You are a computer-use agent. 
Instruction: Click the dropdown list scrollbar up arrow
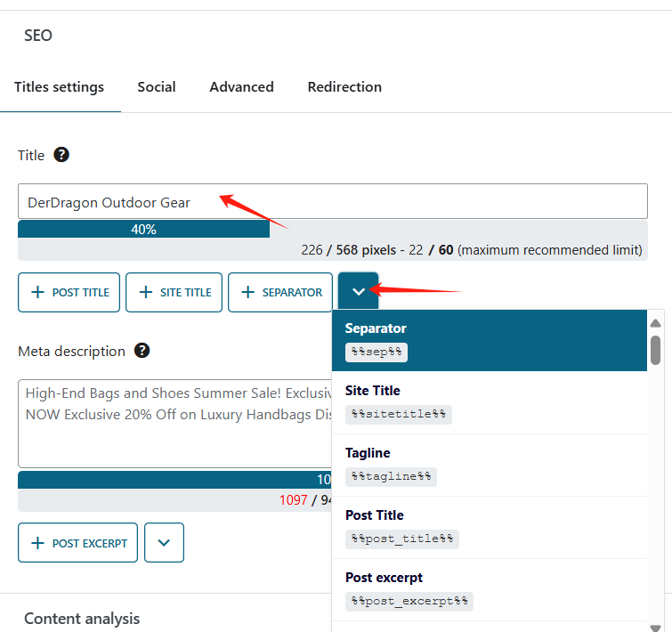tap(656, 323)
